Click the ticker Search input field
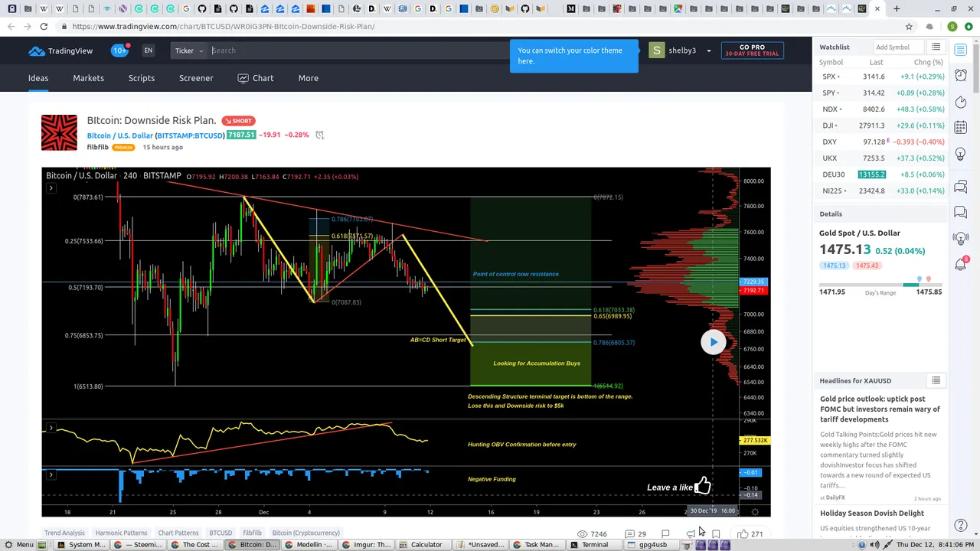 pyautogui.click(x=360, y=51)
